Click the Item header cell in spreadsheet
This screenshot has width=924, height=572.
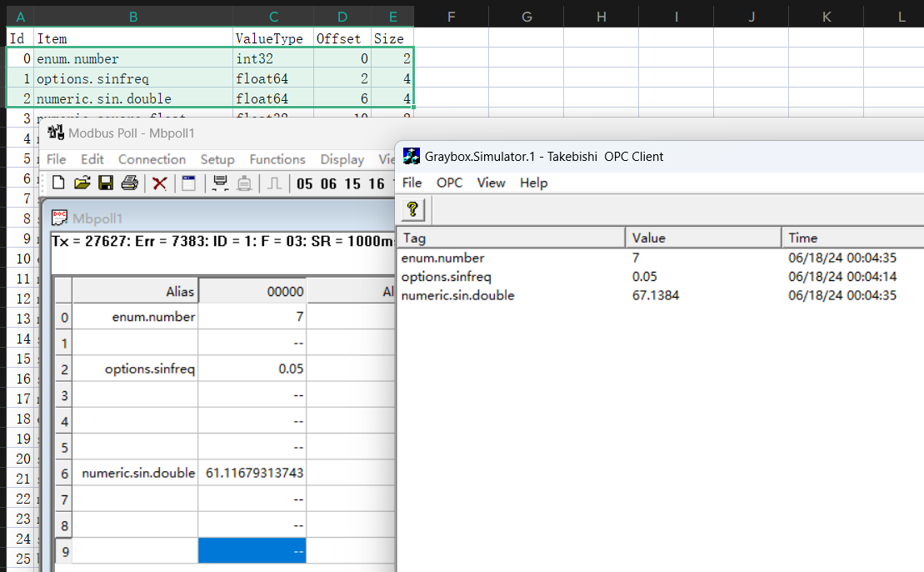(x=133, y=38)
